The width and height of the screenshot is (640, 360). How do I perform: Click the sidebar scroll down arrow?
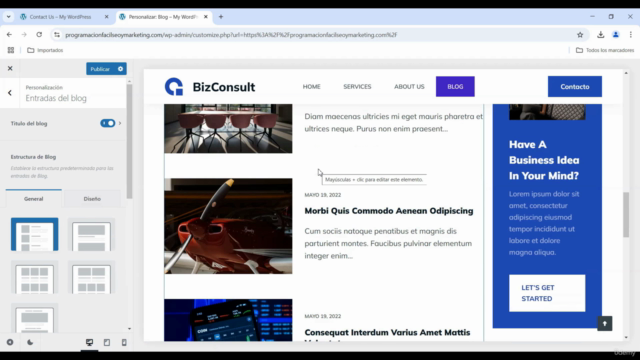click(129, 329)
